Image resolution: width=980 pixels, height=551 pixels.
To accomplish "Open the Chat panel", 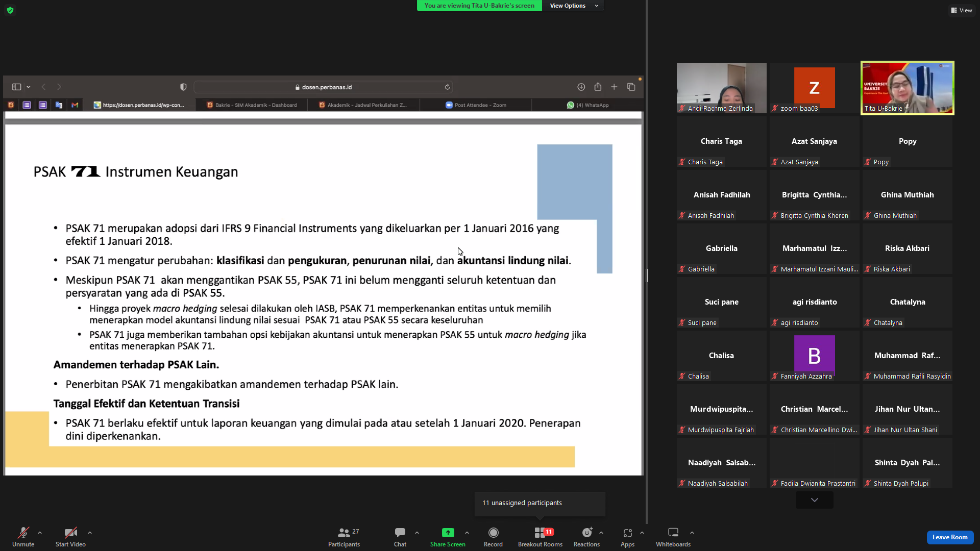I will (x=400, y=537).
